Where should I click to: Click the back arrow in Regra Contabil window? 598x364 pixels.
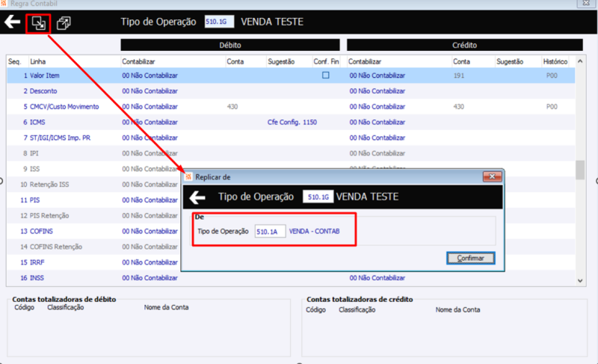12,22
